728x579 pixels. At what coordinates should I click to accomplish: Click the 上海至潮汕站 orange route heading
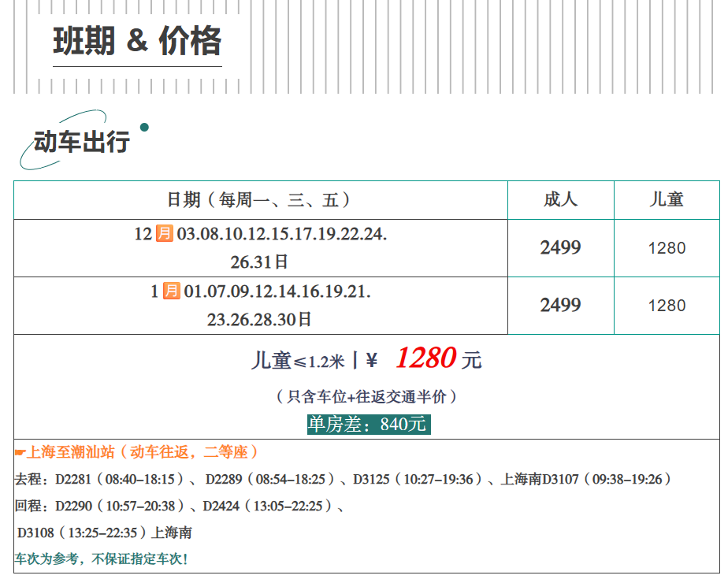click(143, 452)
